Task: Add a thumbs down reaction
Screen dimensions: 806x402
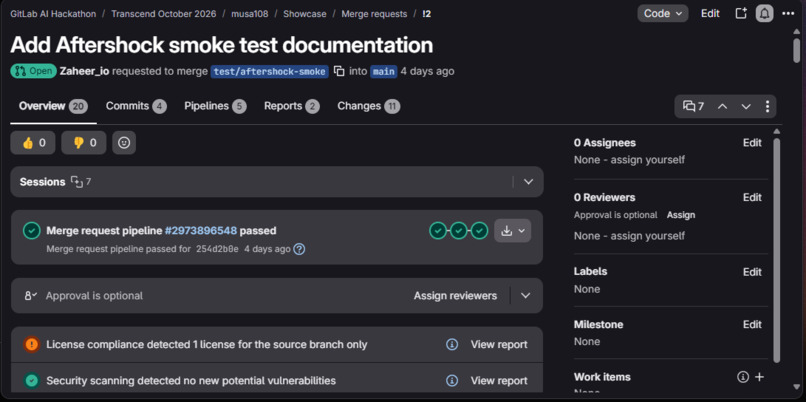Action: click(84, 143)
